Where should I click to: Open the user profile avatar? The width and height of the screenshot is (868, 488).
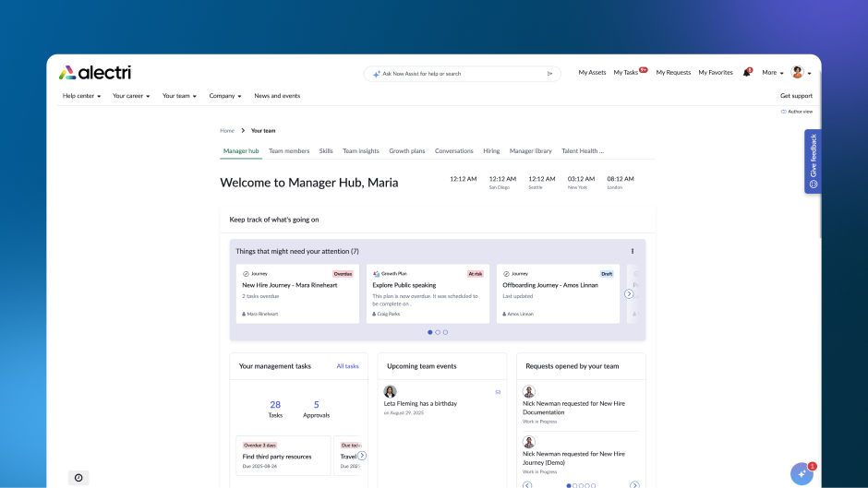pyautogui.click(x=797, y=72)
